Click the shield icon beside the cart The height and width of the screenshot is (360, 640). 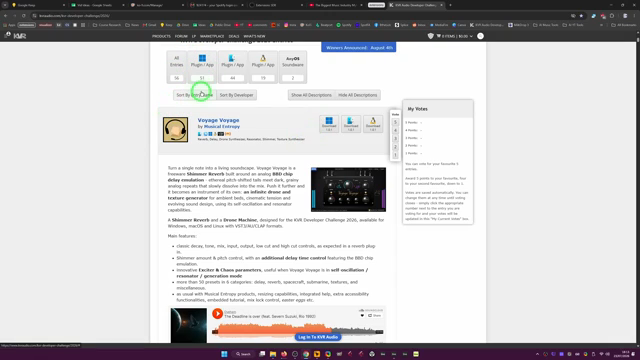[x=430, y=36]
